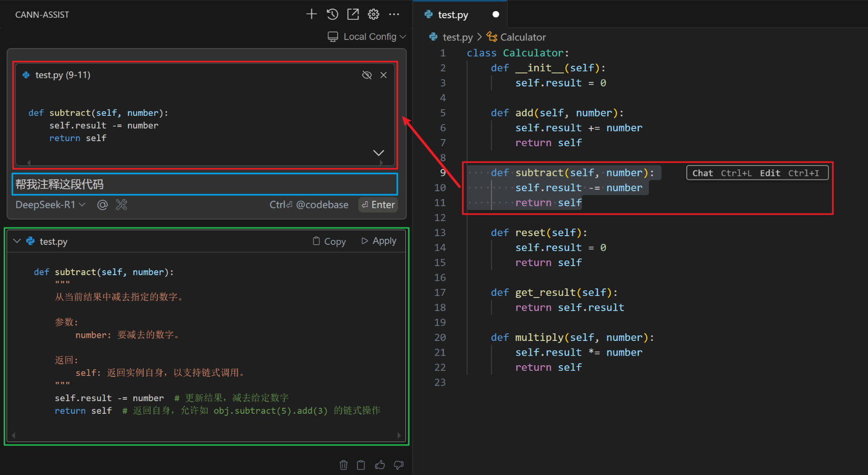Click the @ add context icon

point(102,205)
